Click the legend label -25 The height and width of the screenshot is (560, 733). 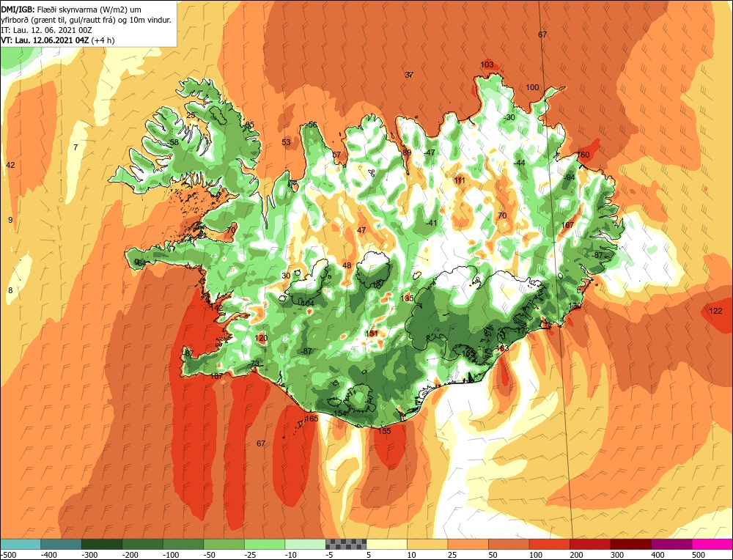(250, 555)
